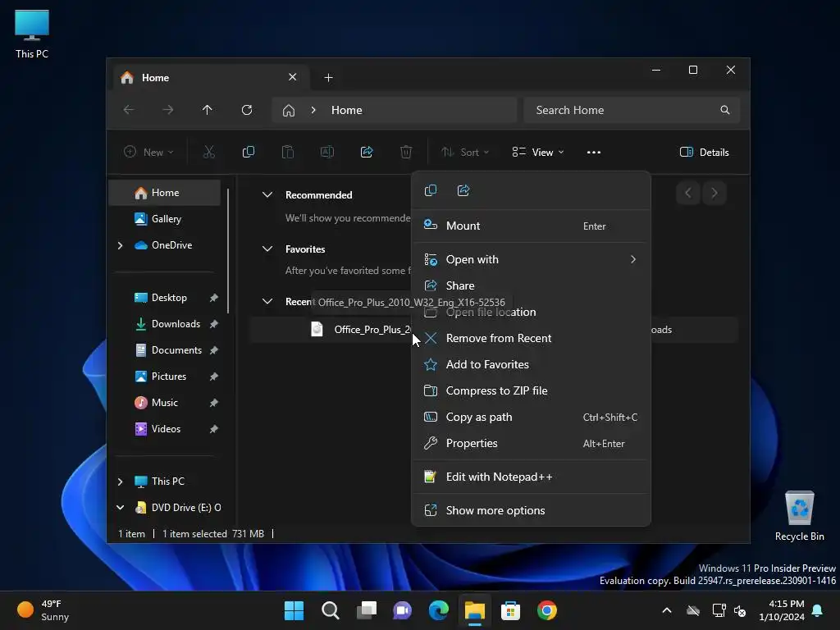The image size is (840, 630).
Task: Click the Delete trash icon in toolbar
Action: coord(406,152)
